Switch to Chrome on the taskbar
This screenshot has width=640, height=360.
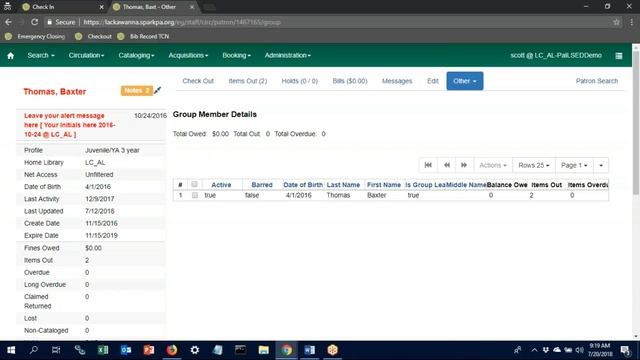coord(287,350)
